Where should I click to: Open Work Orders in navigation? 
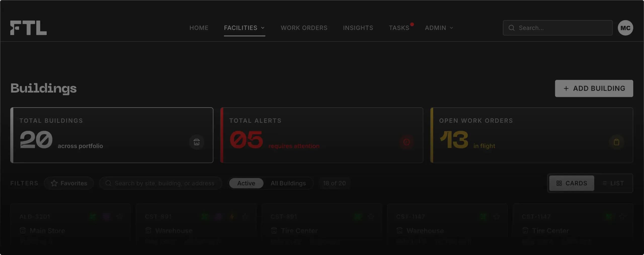point(304,28)
